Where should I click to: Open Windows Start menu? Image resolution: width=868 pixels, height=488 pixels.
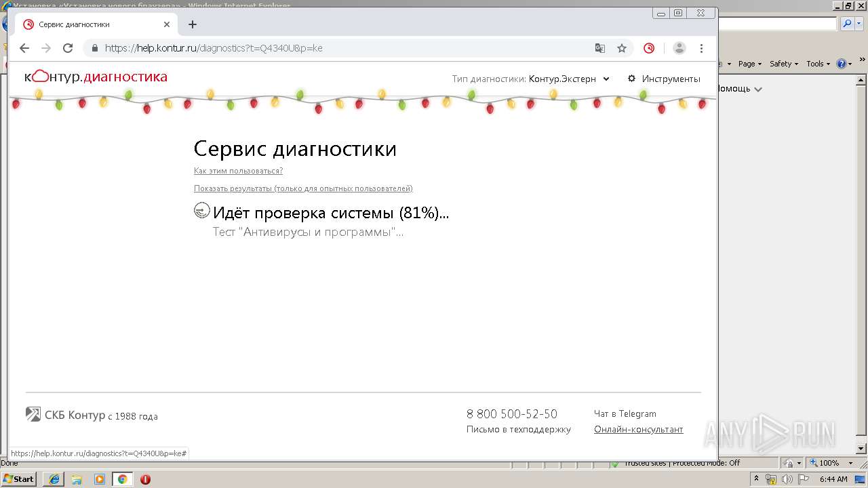point(19,479)
